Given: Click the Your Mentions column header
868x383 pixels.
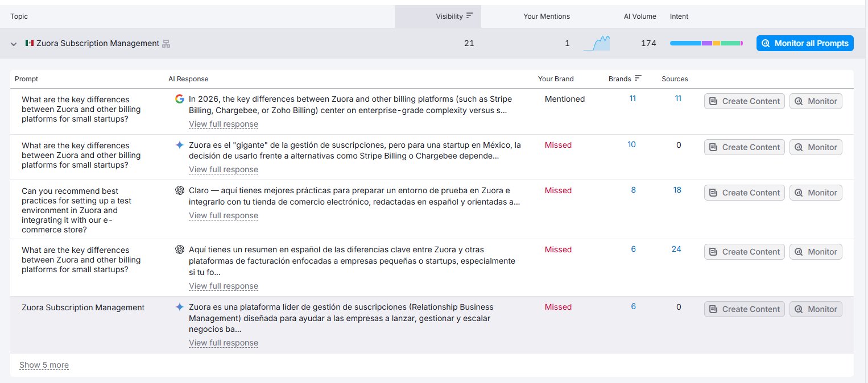Looking at the screenshot, I should click(x=547, y=16).
